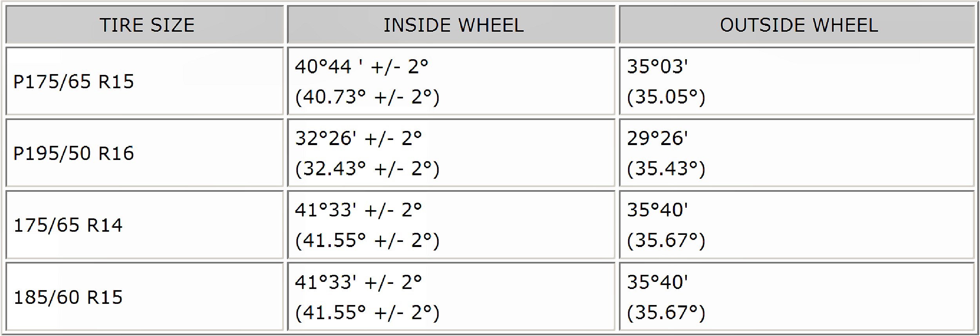The image size is (980, 336).
Task: Click 41°33' inside wheel value for 175/65 R14
Action: [358, 210]
